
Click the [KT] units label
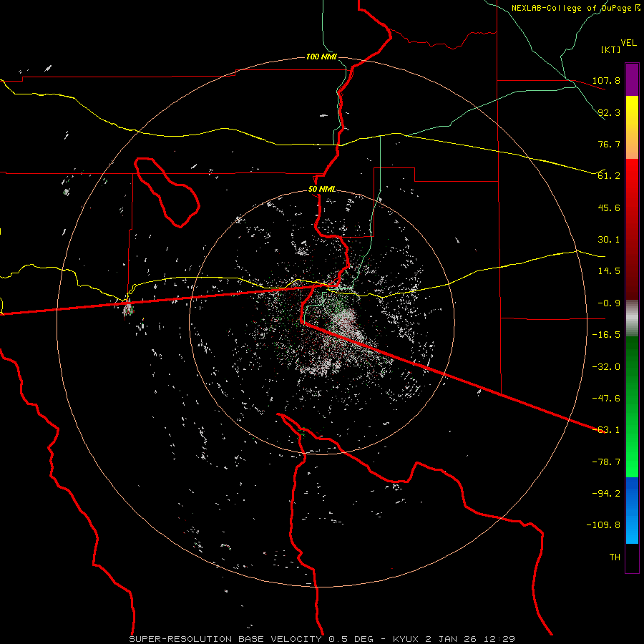coord(610,49)
